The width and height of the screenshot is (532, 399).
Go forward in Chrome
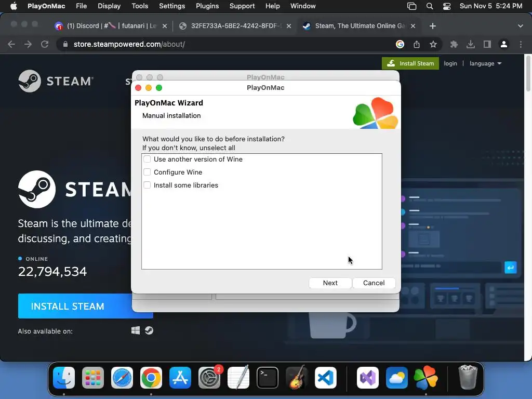(x=28, y=44)
